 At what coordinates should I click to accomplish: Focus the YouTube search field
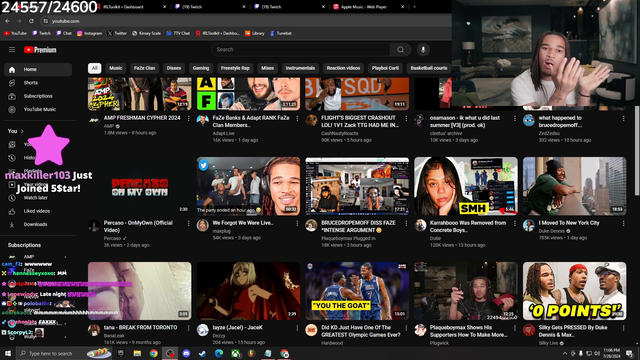click(301, 50)
